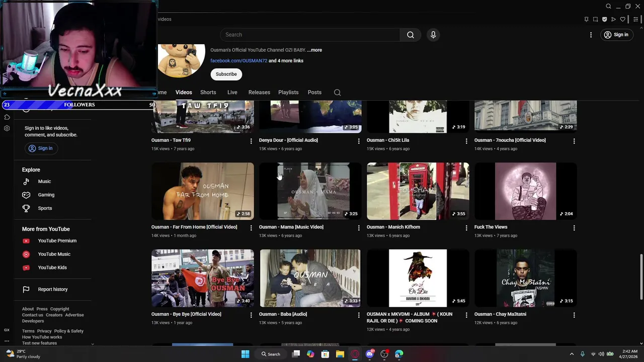Switch to the Posts tab
The image size is (644, 362).
[314, 93]
